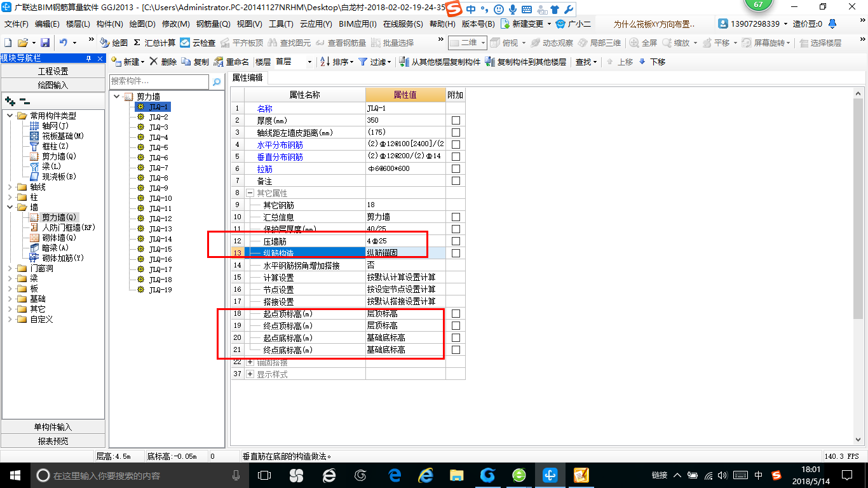Image resolution: width=868 pixels, height=488 pixels.
Task: Tick the 附加 checkbox for 厚度(mm)
Action: click(456, 121)
